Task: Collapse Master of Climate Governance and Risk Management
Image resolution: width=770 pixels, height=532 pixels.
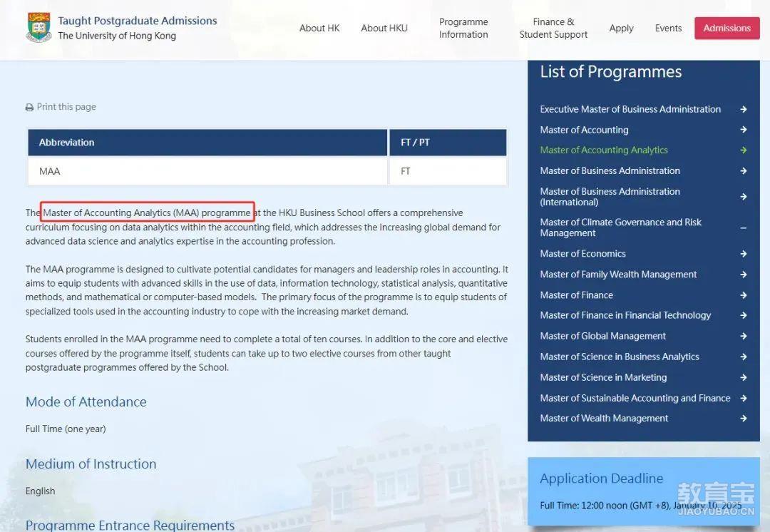Action: coord(744,228)
